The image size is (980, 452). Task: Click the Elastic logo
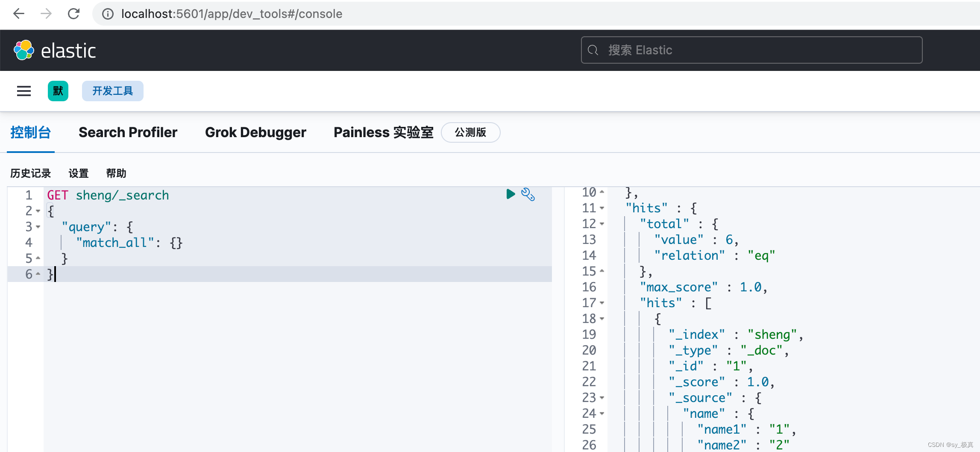tap(55, 50)
